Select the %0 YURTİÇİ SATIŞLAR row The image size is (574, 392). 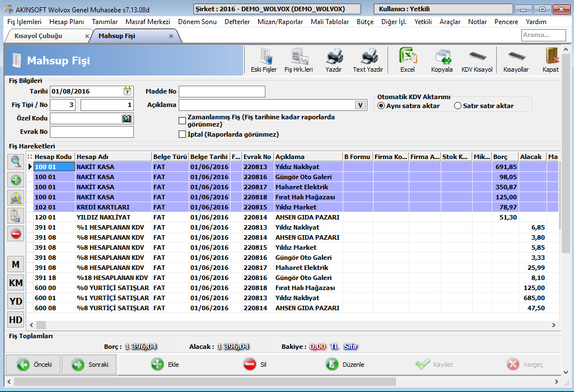click(x=296, y=288)
